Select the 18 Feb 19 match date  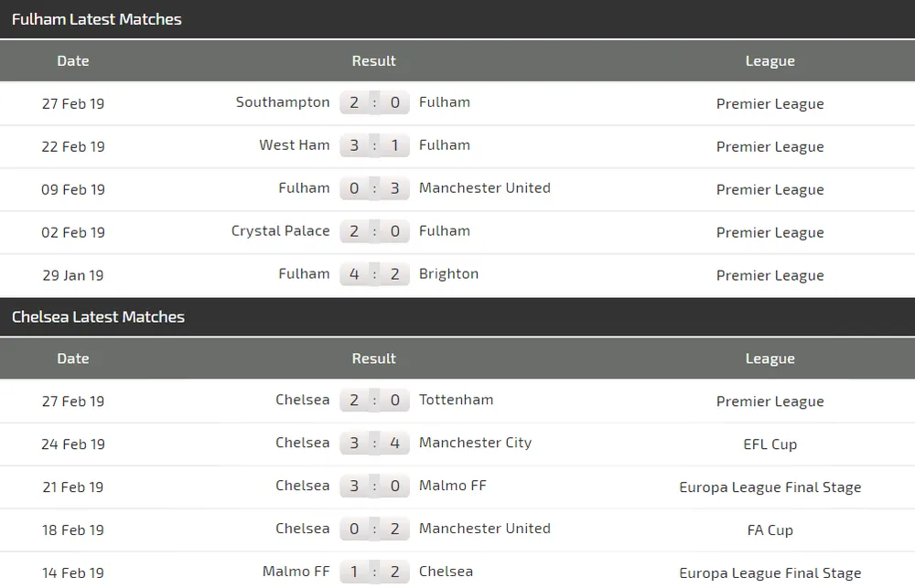73,530
